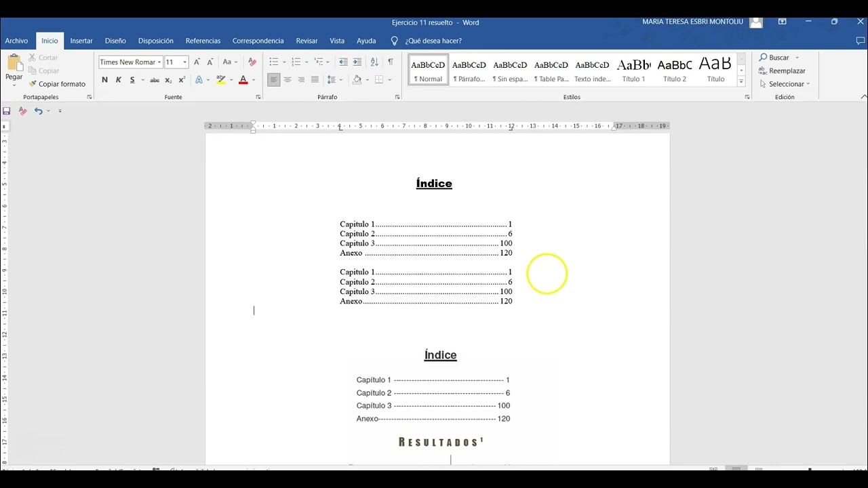Increase paragraph indent
The image size is (868, 488).
point(357,62)
